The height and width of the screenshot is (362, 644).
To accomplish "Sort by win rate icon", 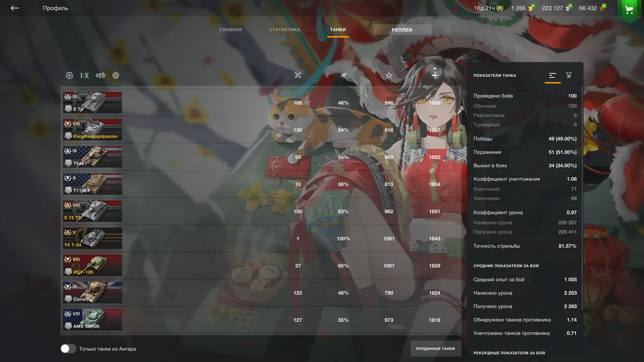I will (343, 75).
